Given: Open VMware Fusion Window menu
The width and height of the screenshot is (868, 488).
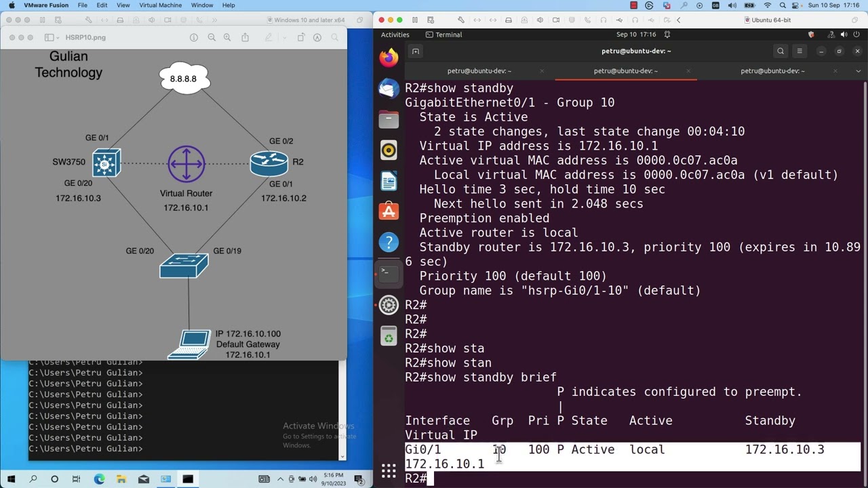Looking at the screenshot, I should 202,5.
